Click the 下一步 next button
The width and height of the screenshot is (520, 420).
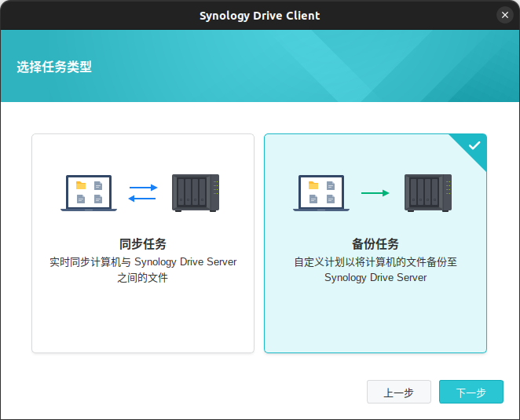[471, 392]
